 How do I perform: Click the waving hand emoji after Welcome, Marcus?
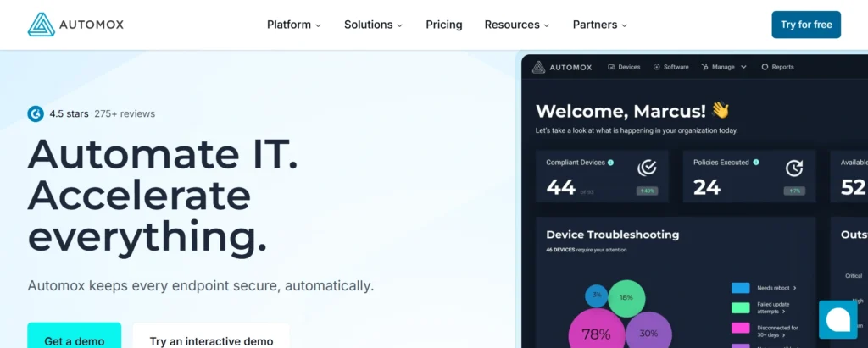pos(721,110)
